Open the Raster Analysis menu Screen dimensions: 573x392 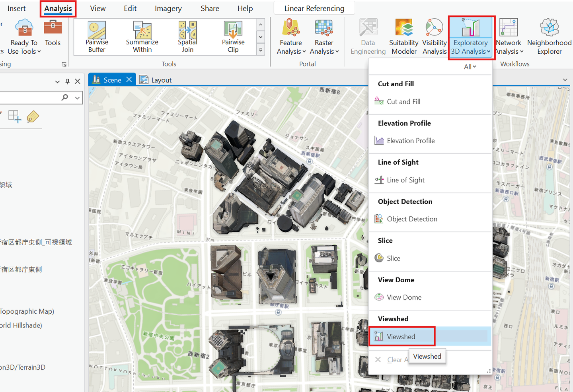pyautogui.click(x=324, y=37)
